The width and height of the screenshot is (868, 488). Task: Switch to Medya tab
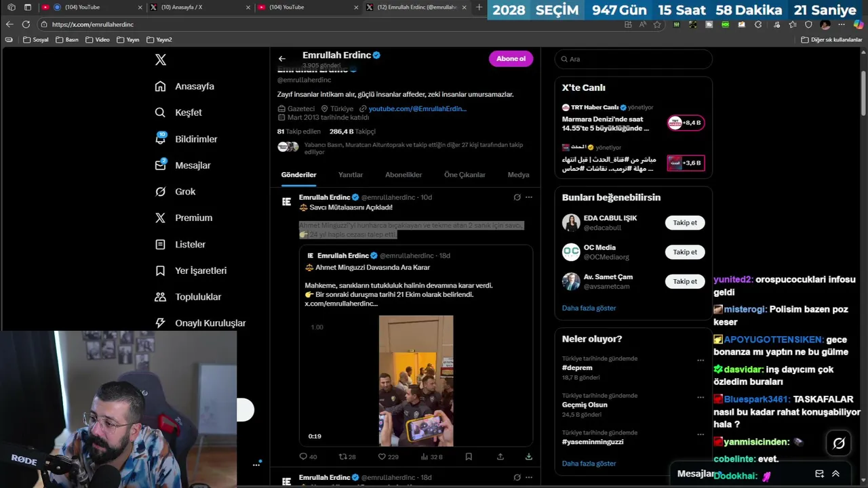click(518, 175)
